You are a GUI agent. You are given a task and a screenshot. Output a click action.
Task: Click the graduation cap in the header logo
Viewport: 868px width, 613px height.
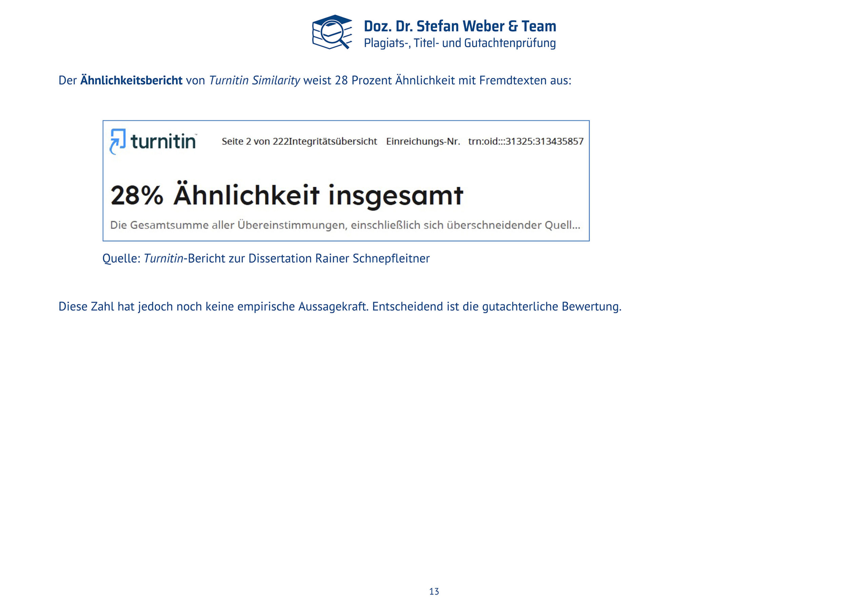(335, 19)
